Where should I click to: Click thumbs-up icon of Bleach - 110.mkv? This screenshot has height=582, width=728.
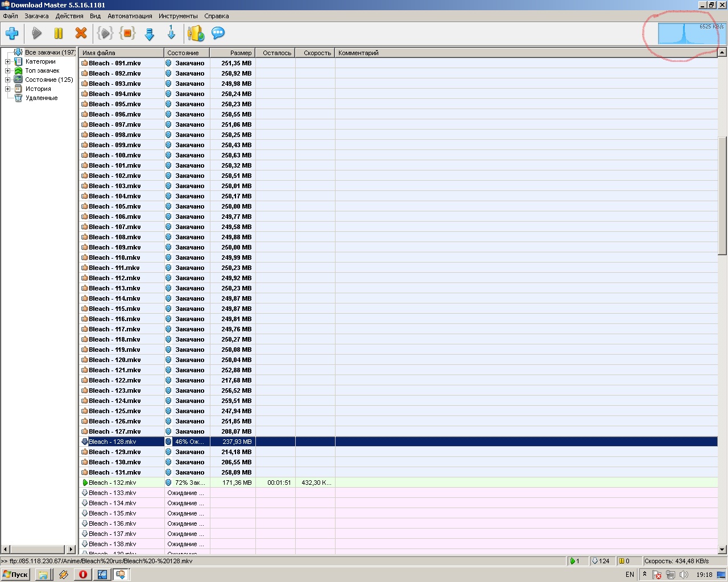[85, 257]
